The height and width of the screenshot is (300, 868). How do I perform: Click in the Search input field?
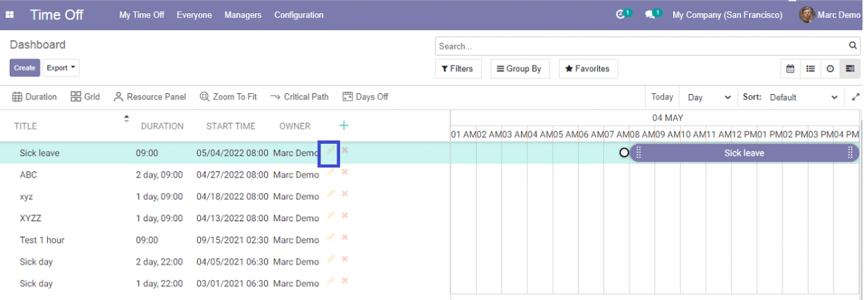[x=641, y=46]
